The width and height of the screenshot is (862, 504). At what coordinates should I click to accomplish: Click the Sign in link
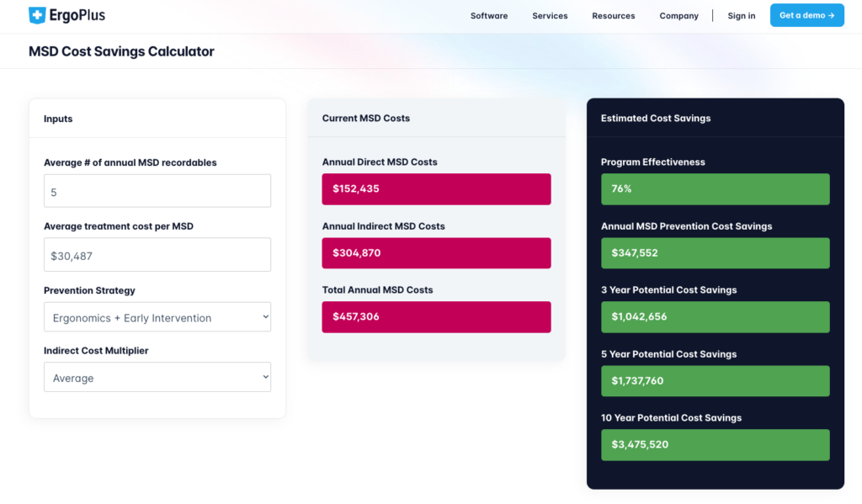(741, 16)
